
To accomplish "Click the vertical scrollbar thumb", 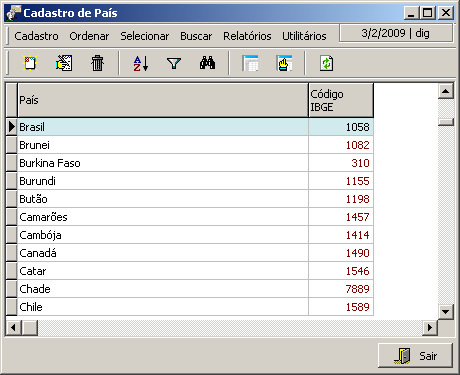I will point(446,122).
